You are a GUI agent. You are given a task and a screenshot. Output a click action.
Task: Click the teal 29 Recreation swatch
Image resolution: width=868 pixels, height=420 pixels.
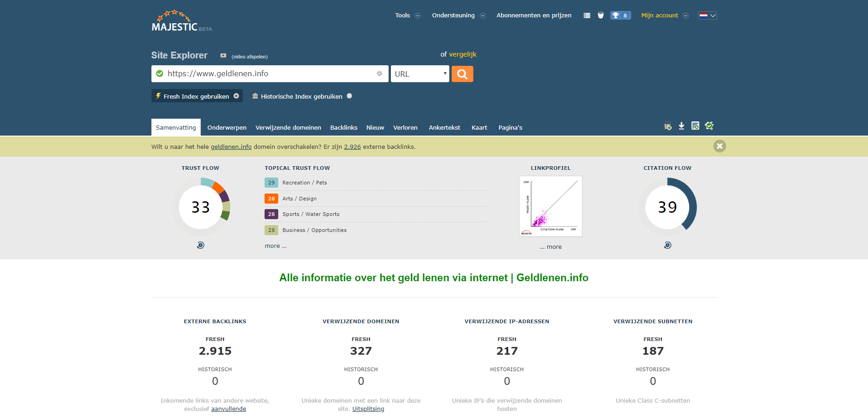(271, 183)
